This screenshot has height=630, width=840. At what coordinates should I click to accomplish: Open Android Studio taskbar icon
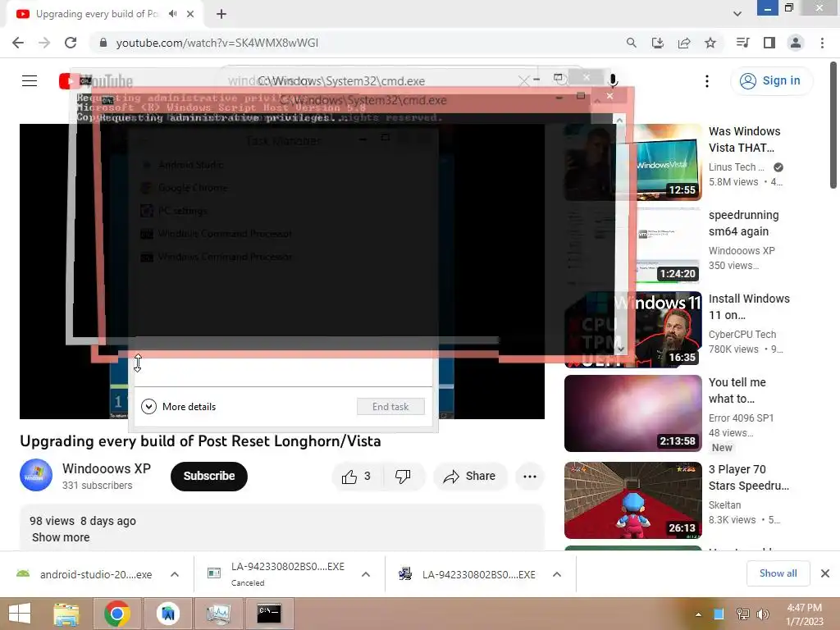[x=168, y=614]
